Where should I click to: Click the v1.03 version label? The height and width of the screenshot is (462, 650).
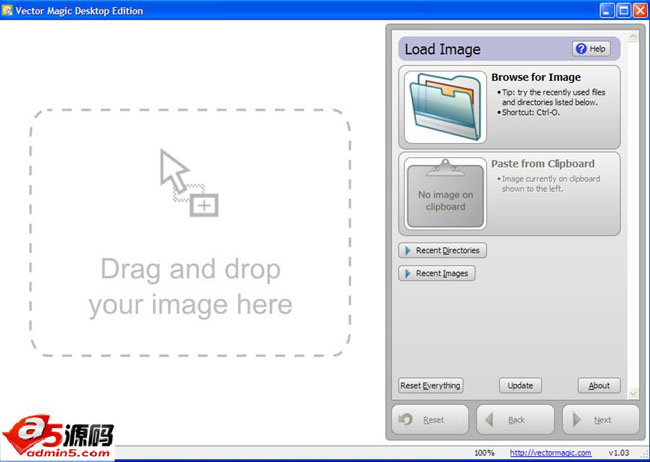click(618, 453)
